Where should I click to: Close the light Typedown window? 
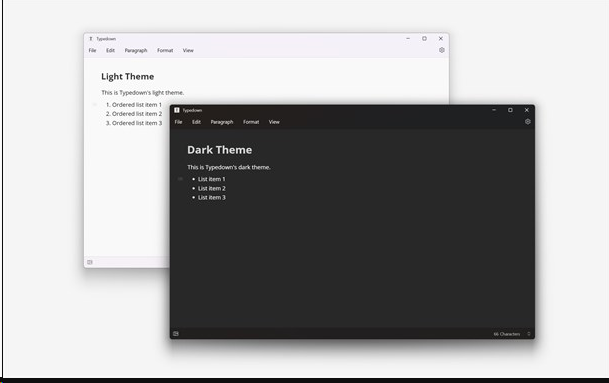(x=441, y=38)
